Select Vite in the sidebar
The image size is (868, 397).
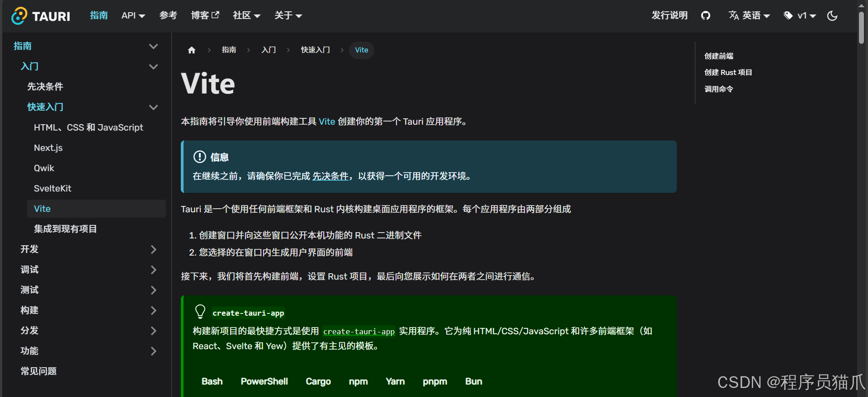(x=96, y=209)
